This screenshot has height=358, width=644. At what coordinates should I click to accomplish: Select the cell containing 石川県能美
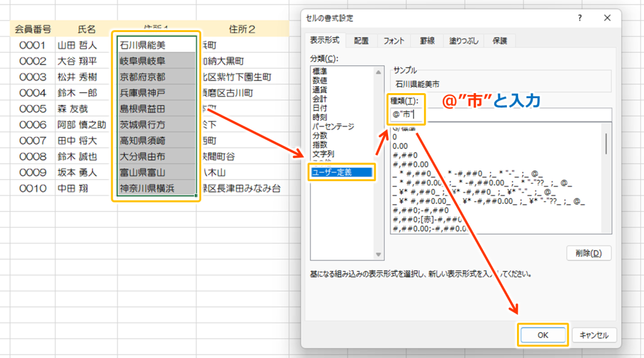click(156, 45)
